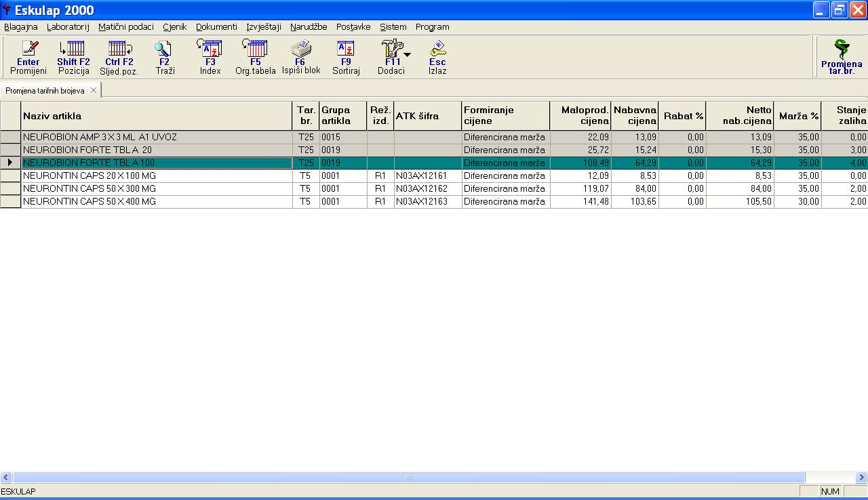
Task: Open the Matični podaci menu
Action: point(126,27)
